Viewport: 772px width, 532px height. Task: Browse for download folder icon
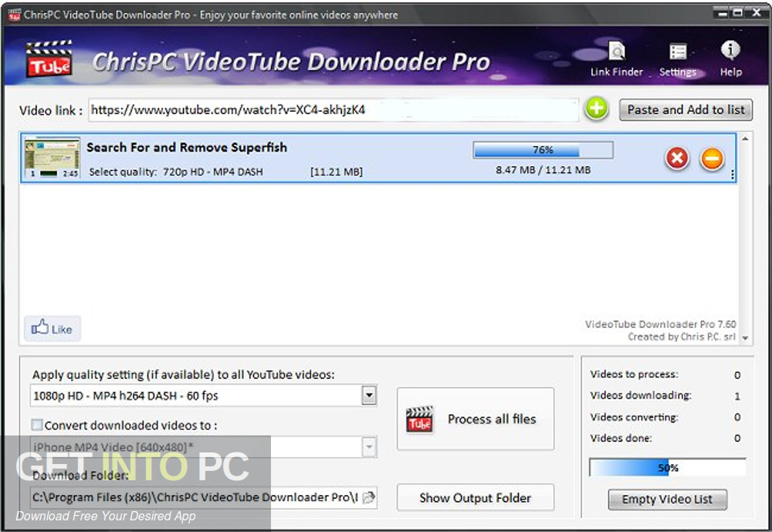point(368,497)
